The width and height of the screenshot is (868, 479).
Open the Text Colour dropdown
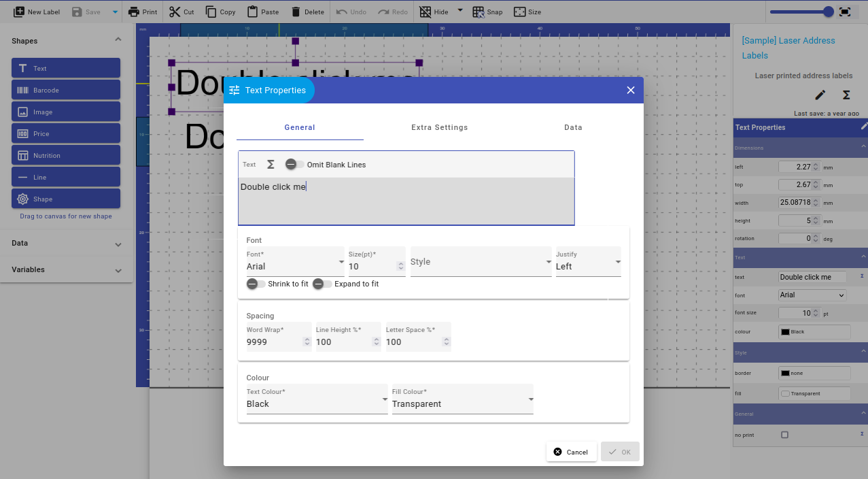pyautogui.click(x=317, y=399)
